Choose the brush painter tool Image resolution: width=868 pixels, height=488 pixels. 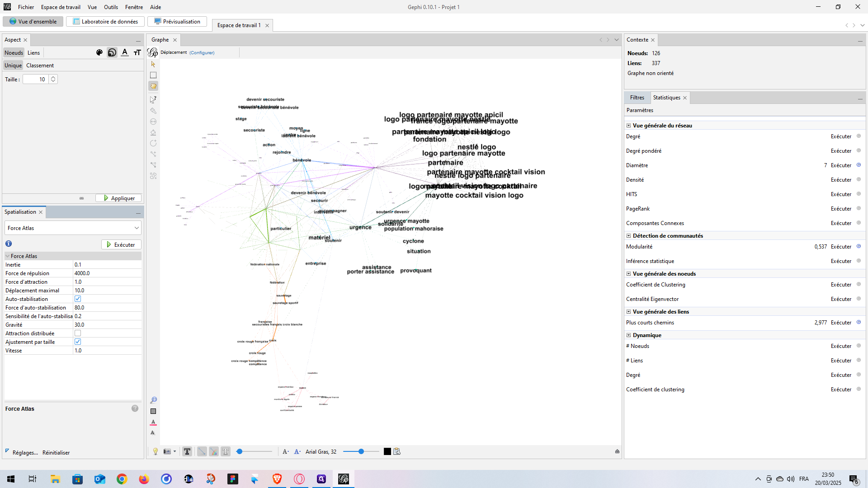point(153,111)
